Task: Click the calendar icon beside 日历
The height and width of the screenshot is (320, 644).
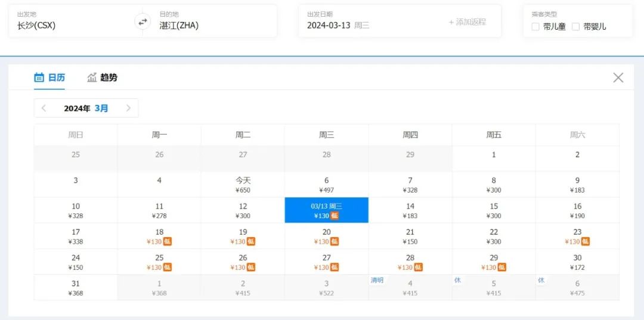Action: pos(39,77)
